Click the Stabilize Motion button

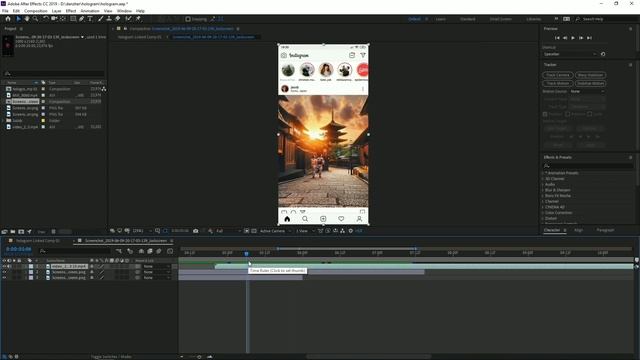(590, 83)
